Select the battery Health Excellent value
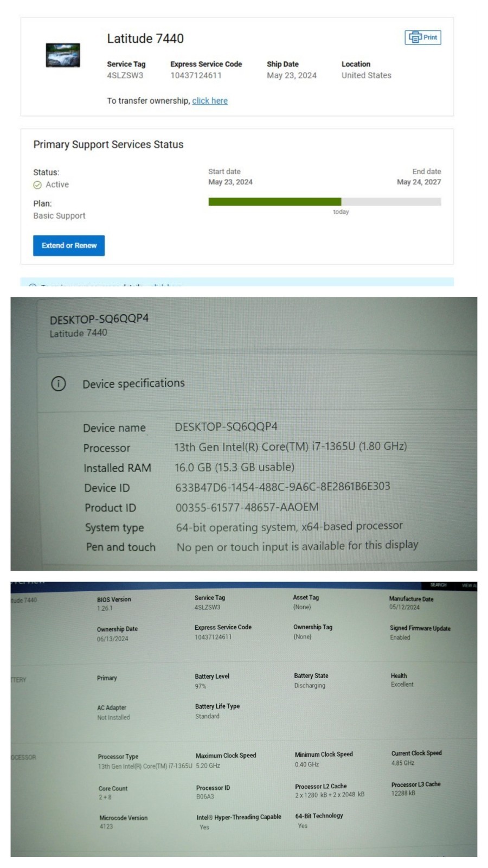The height and width of the screenshot is (868, 488). pyautogui.click(x=402, y=685)
